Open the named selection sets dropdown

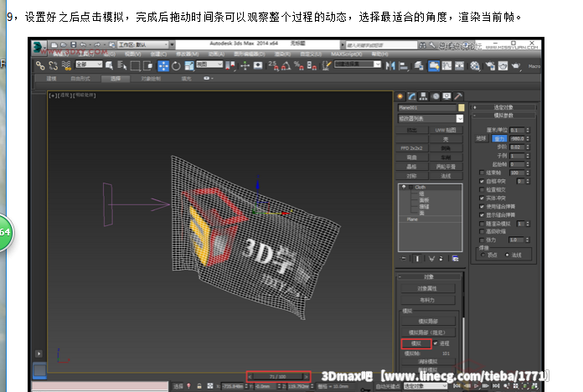[x=358, y=64]
